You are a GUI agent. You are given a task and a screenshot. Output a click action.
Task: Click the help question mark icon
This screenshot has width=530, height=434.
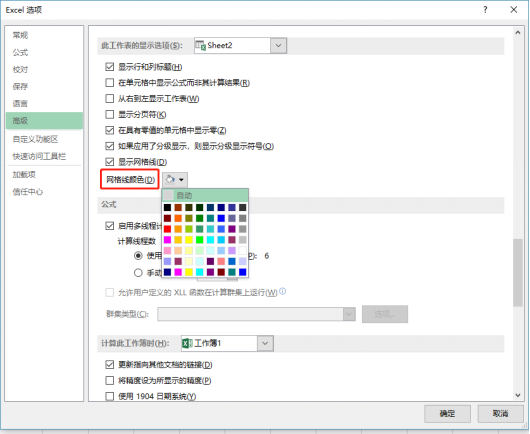tap(485, 10)
